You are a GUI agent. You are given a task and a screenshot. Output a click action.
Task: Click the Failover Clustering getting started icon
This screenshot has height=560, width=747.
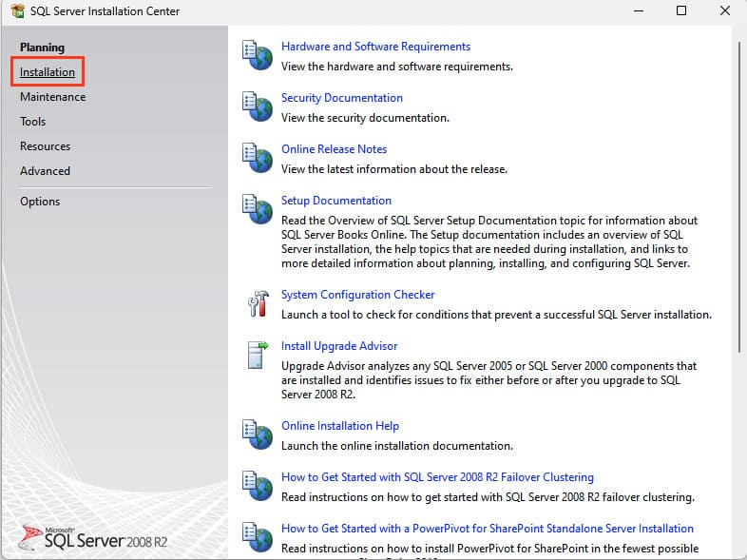click(x=257, y=487)
